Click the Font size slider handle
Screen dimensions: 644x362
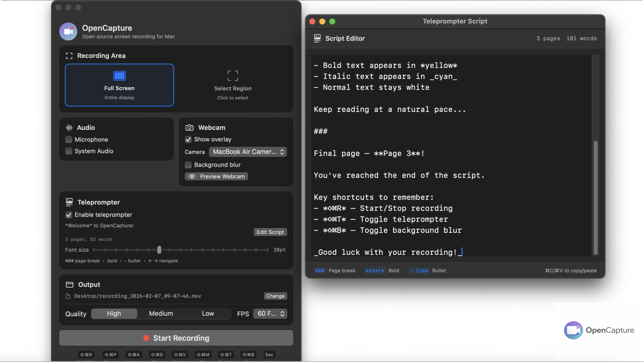coord(159,250)
